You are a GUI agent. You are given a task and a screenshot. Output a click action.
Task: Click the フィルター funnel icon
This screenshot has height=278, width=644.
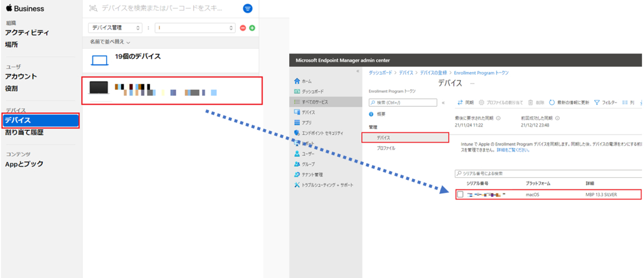click(x=597, y=102)
